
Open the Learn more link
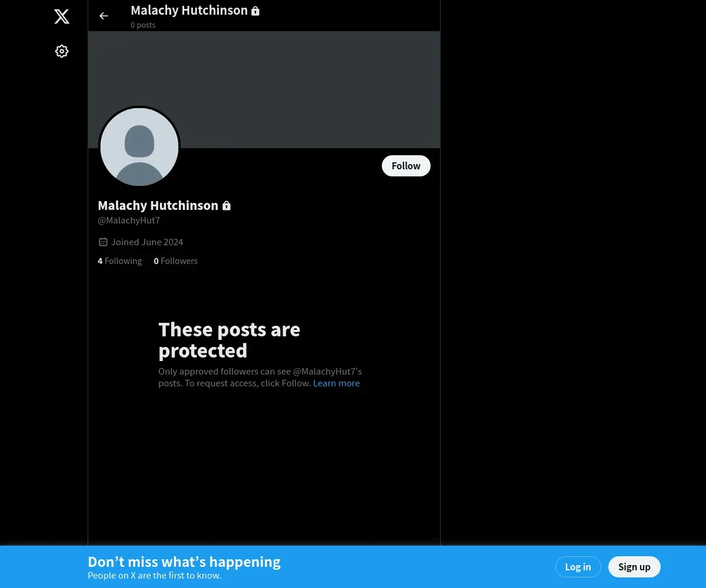pyautogui.click(x=337, y=383)
